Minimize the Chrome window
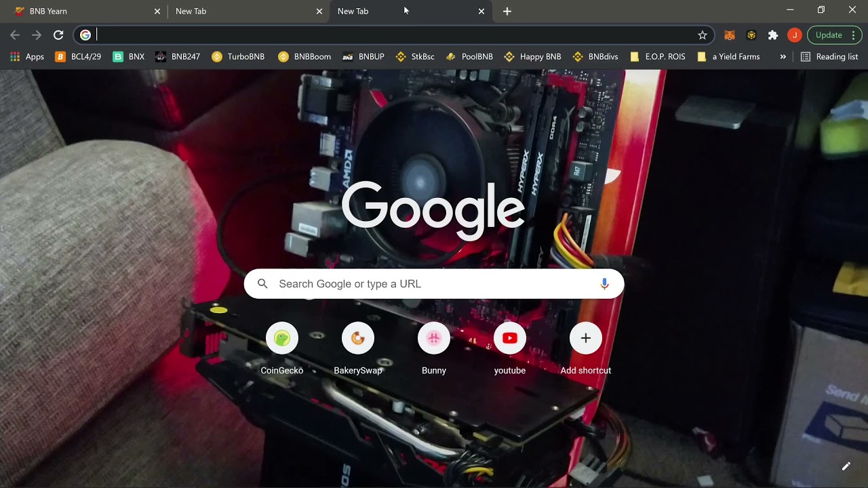Viewport: 868px width, 488px height. point(790,10)
